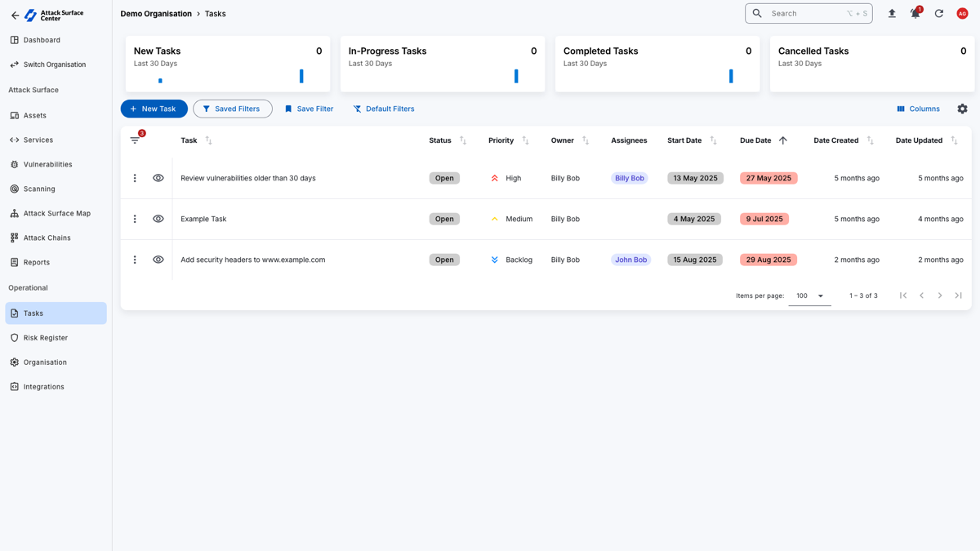Click the refresh icon in the top bar

point(938,13)
